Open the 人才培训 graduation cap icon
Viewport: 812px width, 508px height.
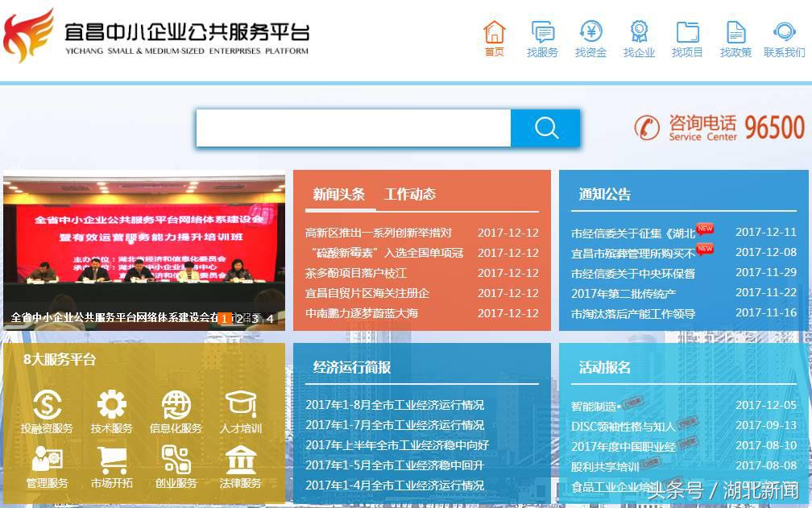coord(241,411)
